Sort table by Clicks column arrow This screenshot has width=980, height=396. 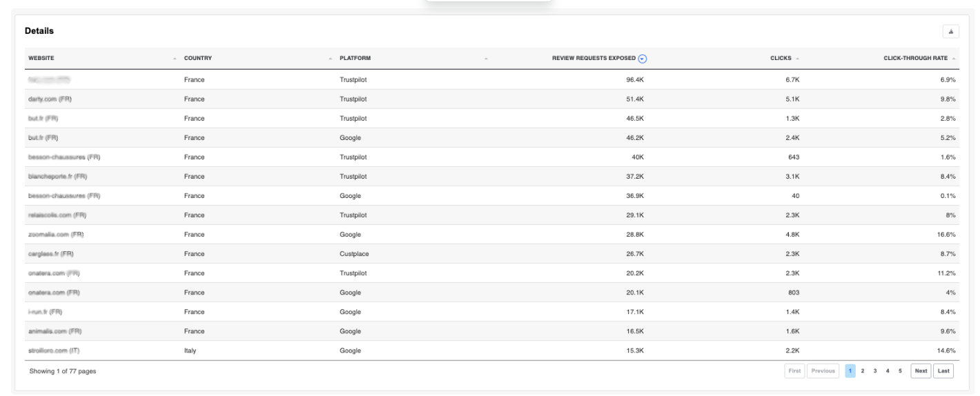[797, 59]
